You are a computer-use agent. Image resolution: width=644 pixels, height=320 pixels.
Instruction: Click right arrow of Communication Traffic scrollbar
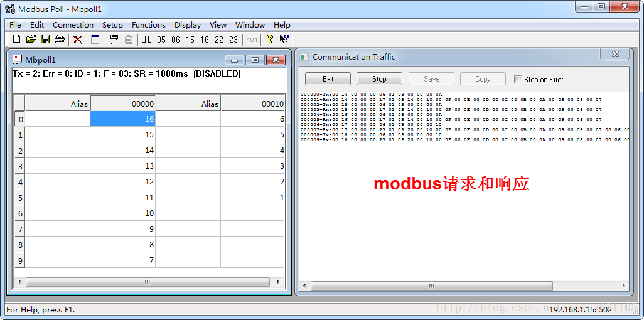(624, 285)
